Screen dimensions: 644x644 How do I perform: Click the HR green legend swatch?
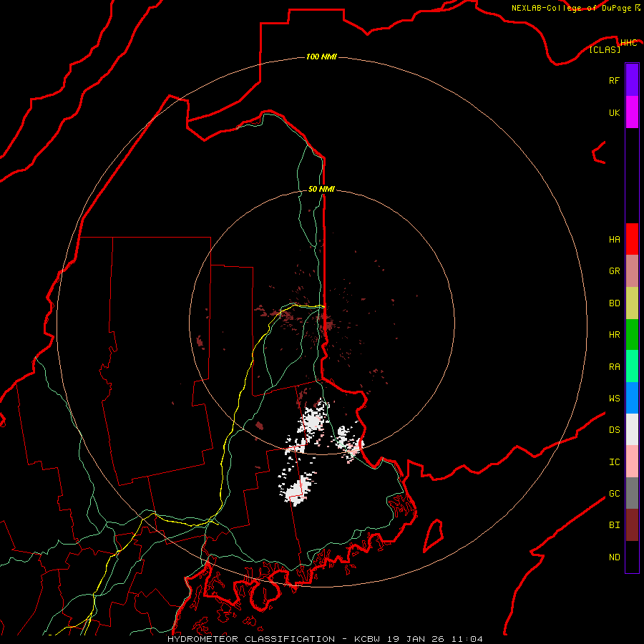[632, 335]
